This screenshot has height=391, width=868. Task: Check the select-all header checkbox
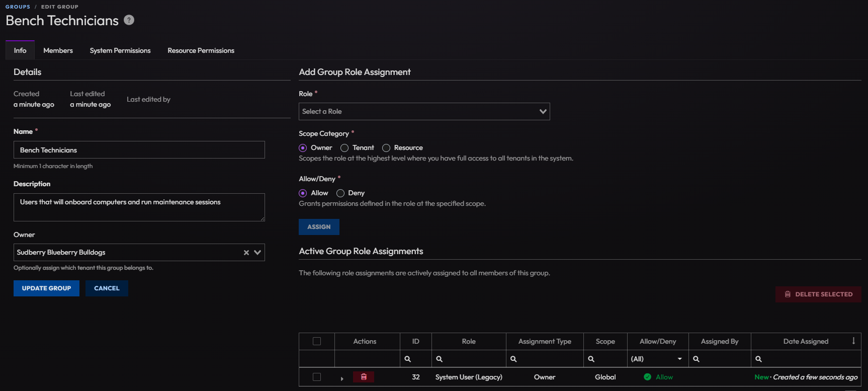[317, 341]
